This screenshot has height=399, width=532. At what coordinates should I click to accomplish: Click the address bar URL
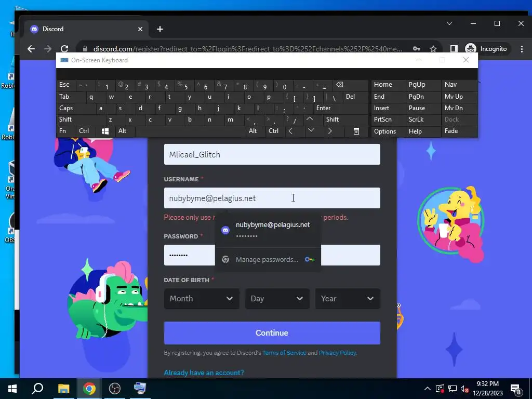(248, 49)
